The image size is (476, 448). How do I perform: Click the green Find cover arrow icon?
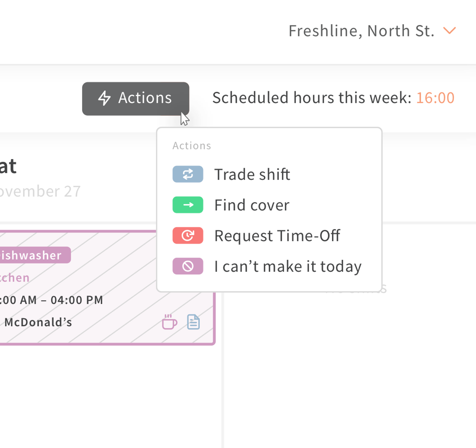point(188,205)
